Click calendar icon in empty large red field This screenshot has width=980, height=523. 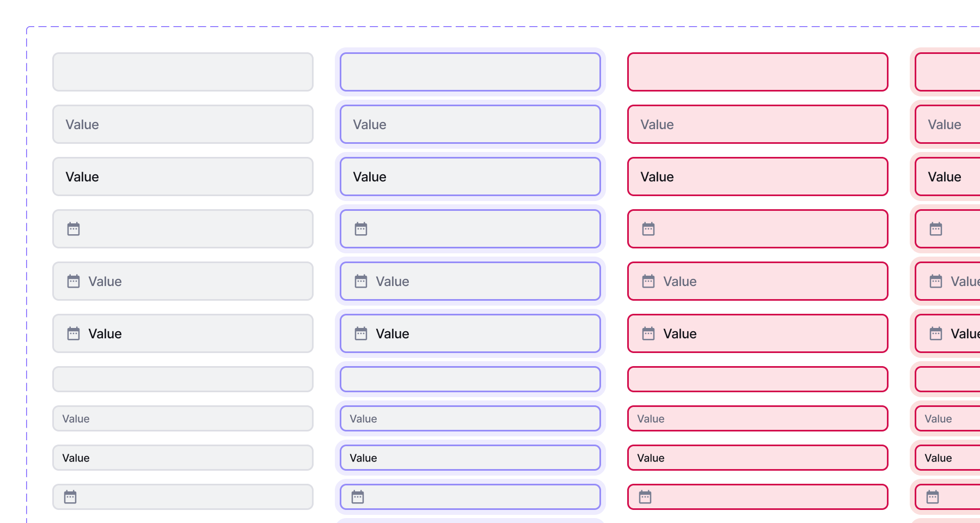tap(648, 229)
